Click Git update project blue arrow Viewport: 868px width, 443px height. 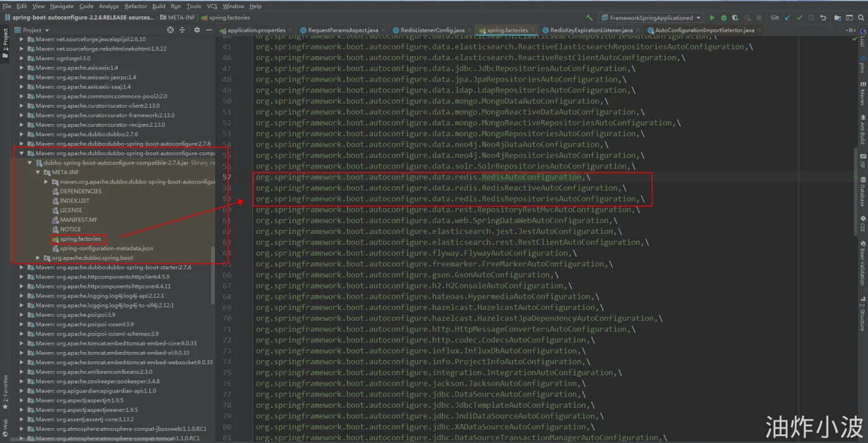pyautogui.click(x=788, y=17)
